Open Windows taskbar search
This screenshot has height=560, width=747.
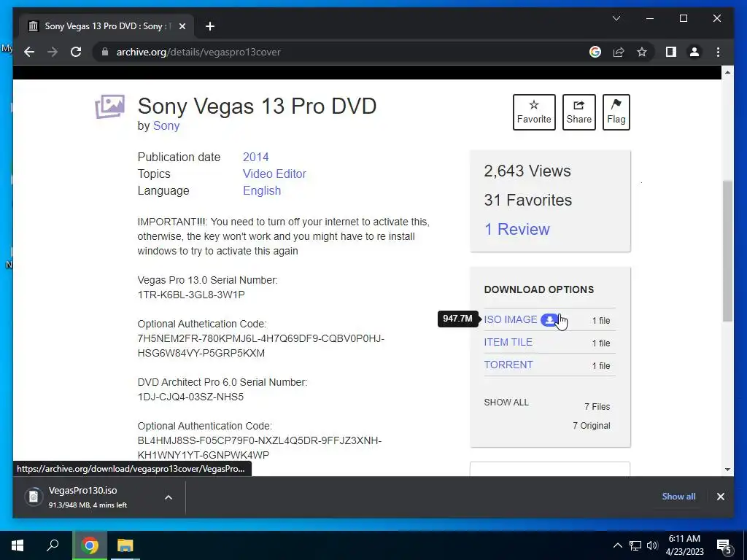click(53, 545)
